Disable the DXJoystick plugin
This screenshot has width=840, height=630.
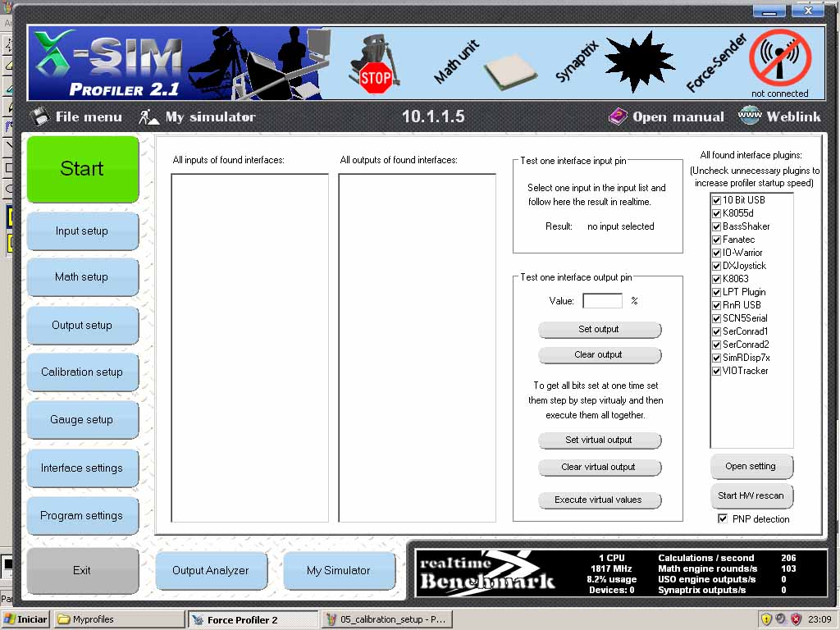716,266
